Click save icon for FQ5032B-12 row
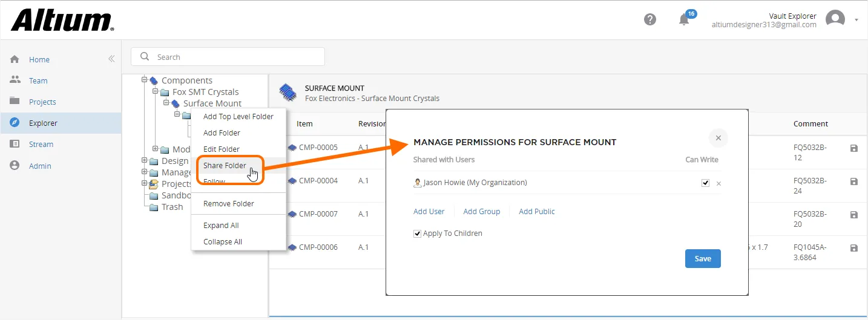This screenshot has height=320, width=868. tap(854, 148)
